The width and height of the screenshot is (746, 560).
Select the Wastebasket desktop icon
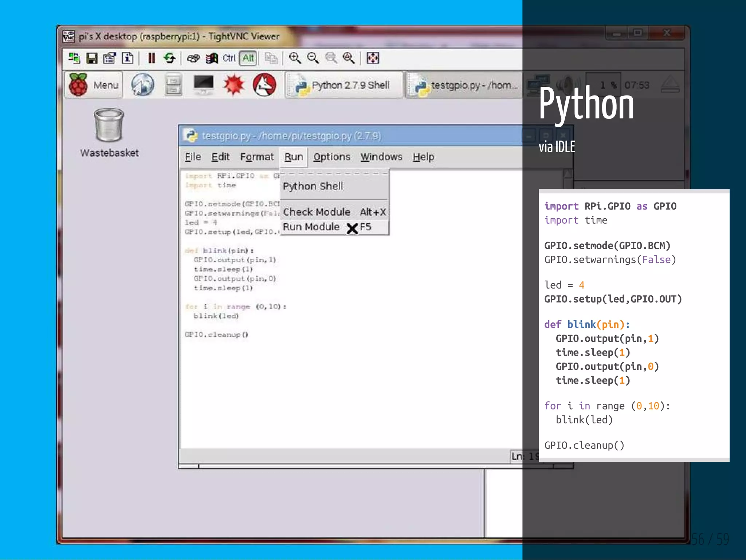(x=109, y=133)
